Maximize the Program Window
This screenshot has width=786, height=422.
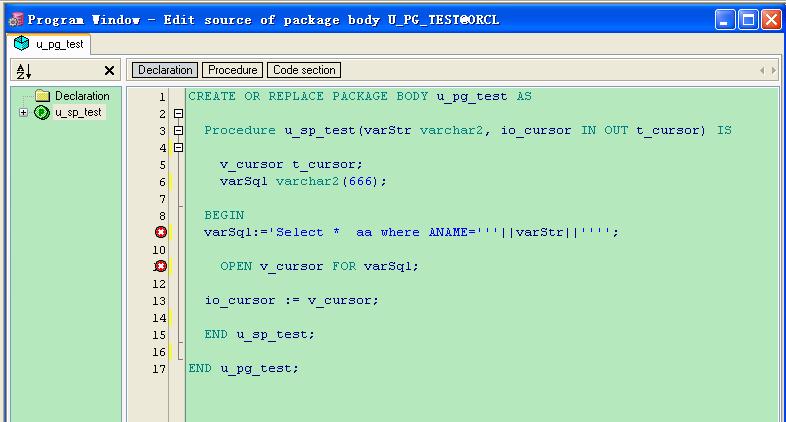click(x=748, y=20)
